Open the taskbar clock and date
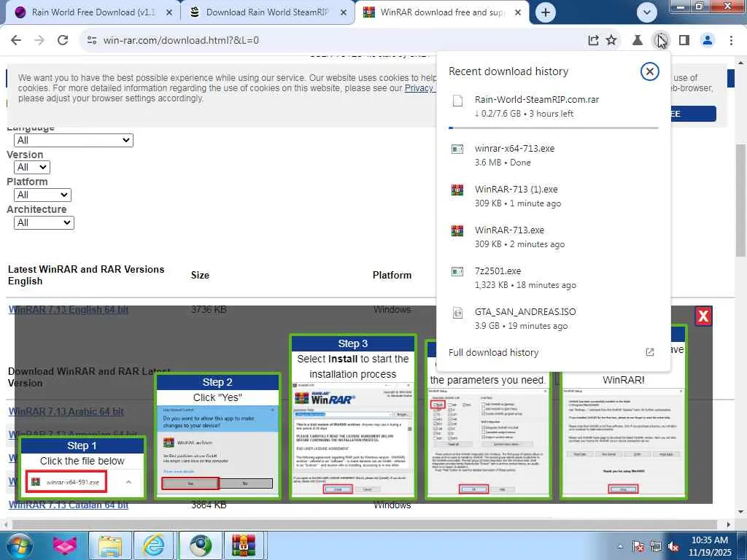 (710, 546)
